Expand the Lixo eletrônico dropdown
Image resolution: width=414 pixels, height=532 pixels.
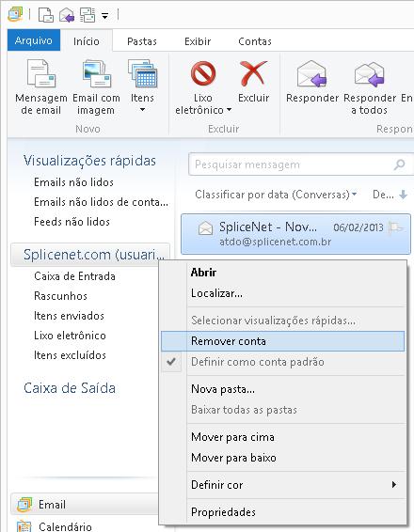point(230,110)
